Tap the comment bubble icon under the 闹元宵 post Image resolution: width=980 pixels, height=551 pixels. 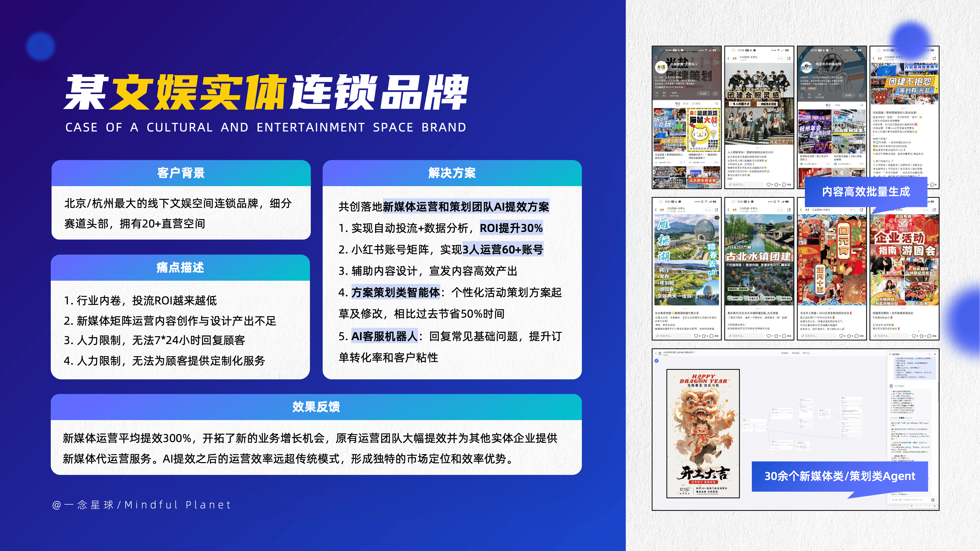tap(856, 336)
